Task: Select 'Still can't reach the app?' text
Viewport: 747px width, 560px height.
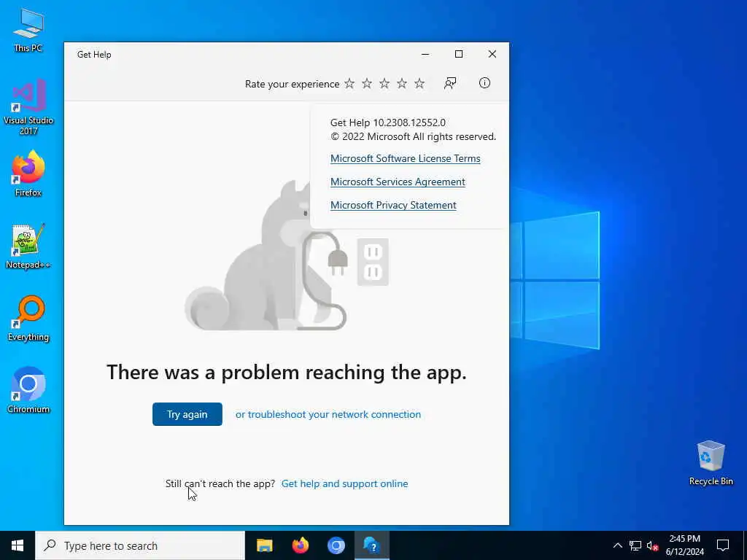Action: tap(220, 483)
